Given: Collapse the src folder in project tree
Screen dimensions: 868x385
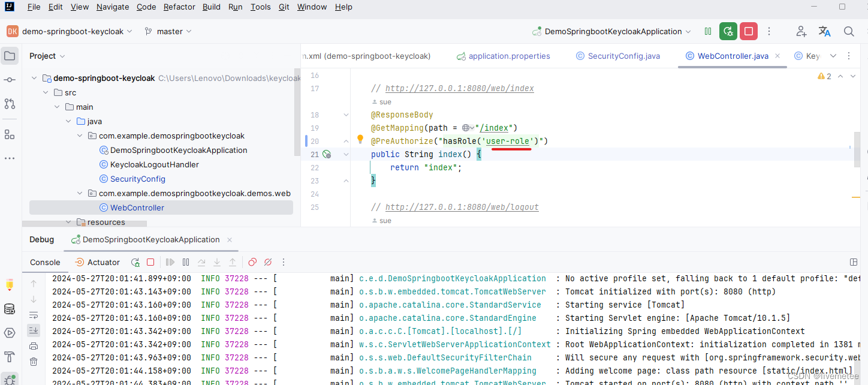Looking at the screenshot, I should pyautogui.click(x=46, y=92).
